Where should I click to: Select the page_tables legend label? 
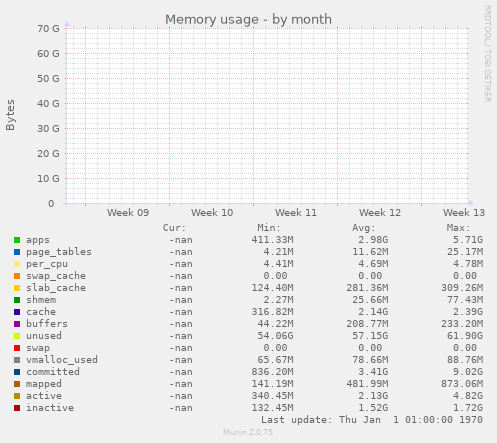[x=59, y=252]
